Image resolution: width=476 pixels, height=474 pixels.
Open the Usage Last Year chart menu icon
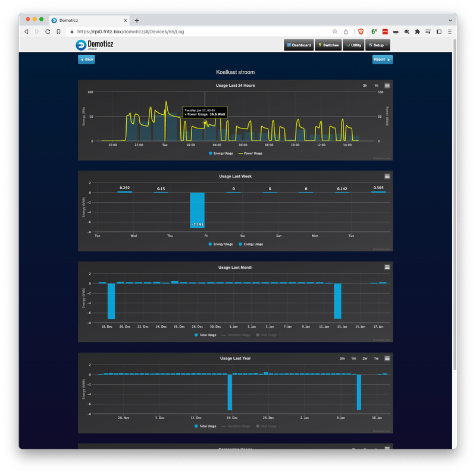click(x=387, y=358)
